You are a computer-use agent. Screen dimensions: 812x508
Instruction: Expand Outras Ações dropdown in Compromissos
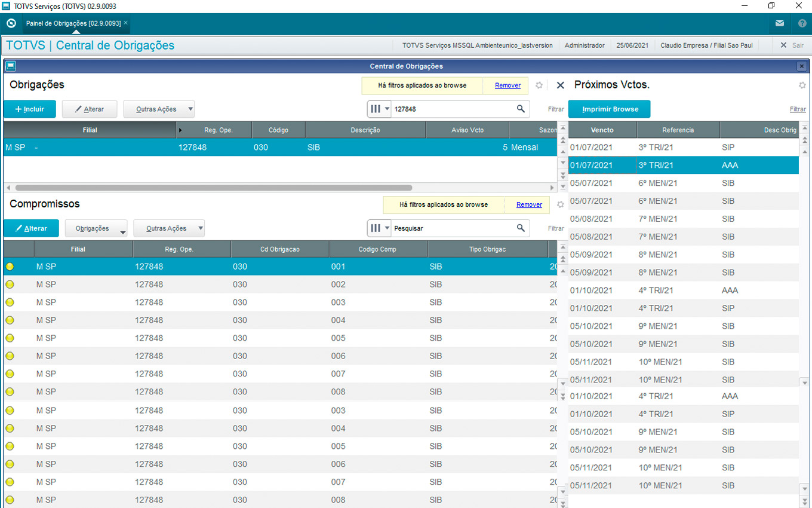[169, 228]
